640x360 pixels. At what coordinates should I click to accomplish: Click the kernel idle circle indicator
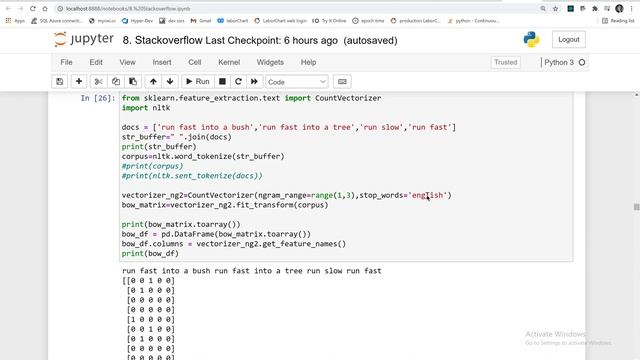pos(582,62)
